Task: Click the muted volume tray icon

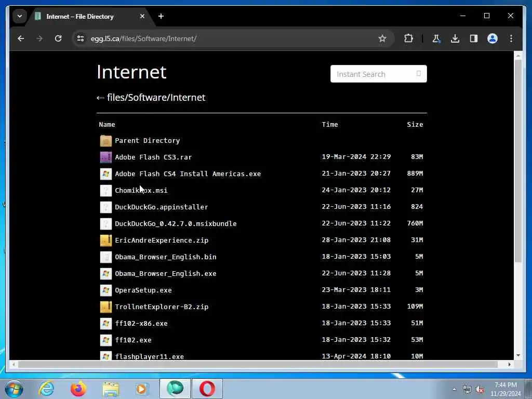Action: tap(480, 390)
